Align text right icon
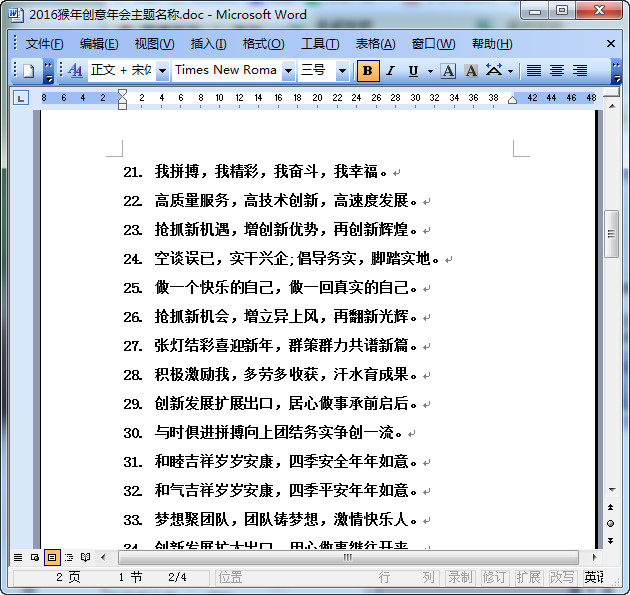The height and width of the screenshot is (595, 630). click(x=580, y=71)
